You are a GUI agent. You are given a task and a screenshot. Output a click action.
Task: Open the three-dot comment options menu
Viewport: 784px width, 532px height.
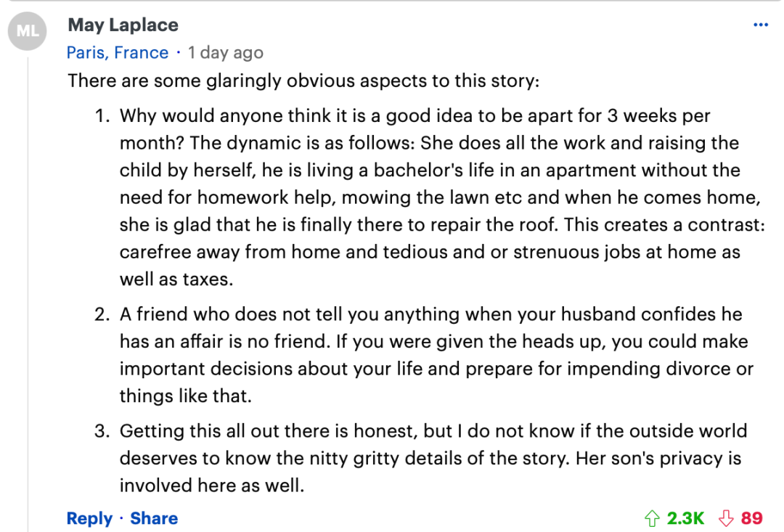point(761,25)
